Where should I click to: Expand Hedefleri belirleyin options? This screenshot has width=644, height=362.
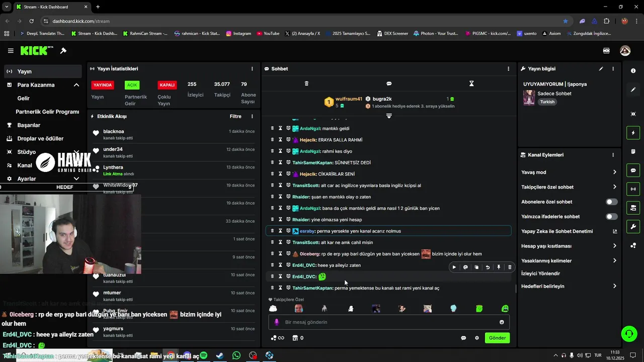coord(614,286)
